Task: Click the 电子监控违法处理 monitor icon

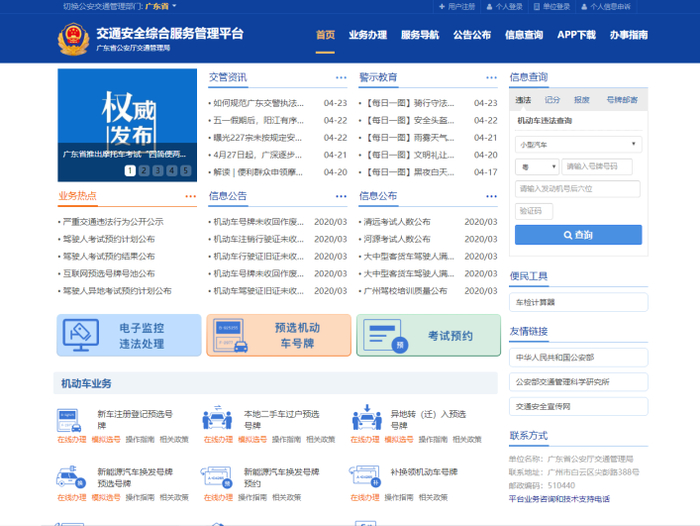Action: 85,335
